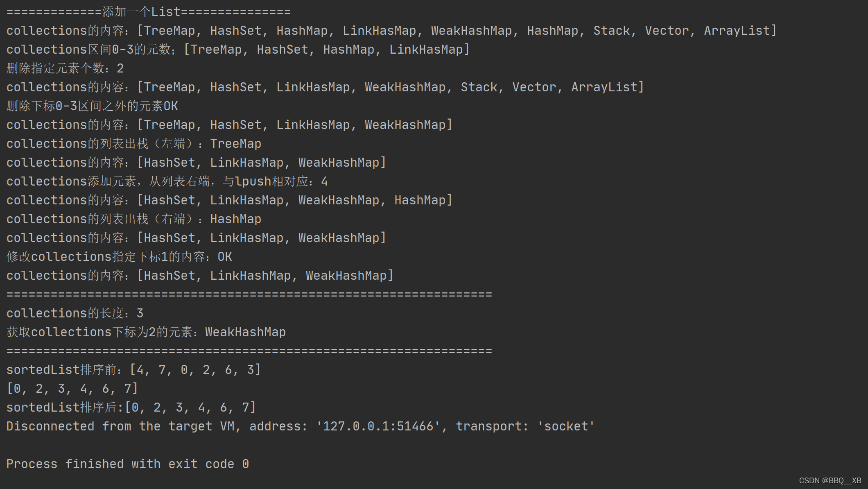Image resolution: width=868 pixels, height=489 pixels.
Task: Click the '删除指定元素个数: 2' line
Action: pyautogui.click(x=65, y=68)
